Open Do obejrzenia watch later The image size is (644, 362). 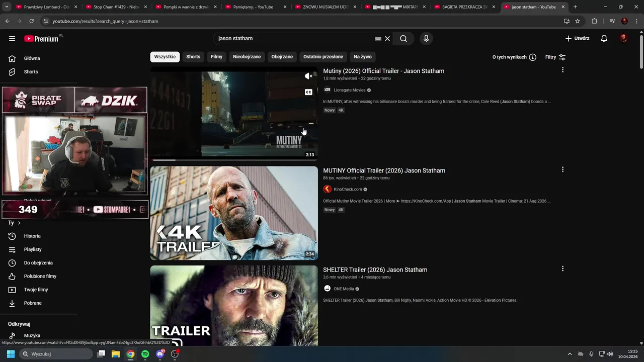click(39, 263)
